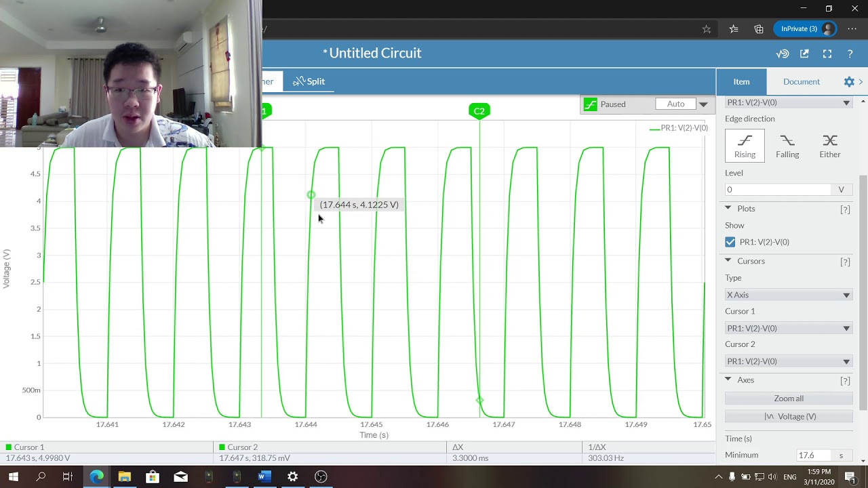The height and width of the screenshot is (488, 868).
Task: Switch to the Split view tab
Action: (309, 81)
